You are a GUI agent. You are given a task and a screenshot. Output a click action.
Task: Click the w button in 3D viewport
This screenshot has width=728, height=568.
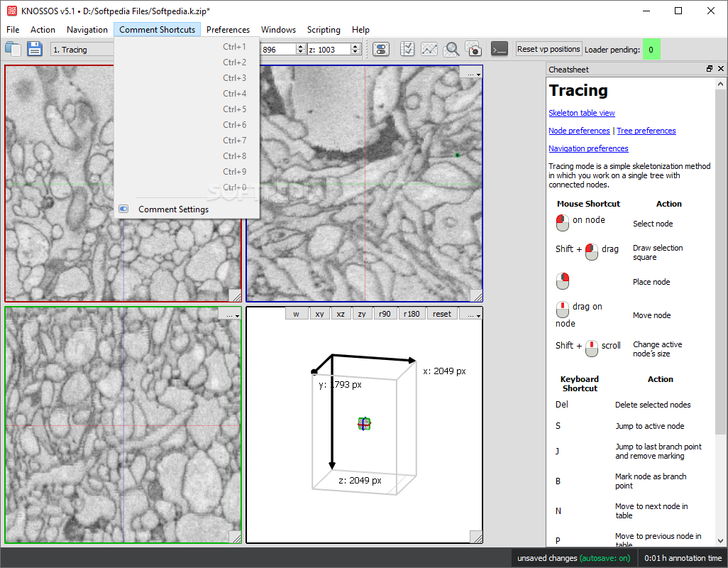[x=296, y=314]
